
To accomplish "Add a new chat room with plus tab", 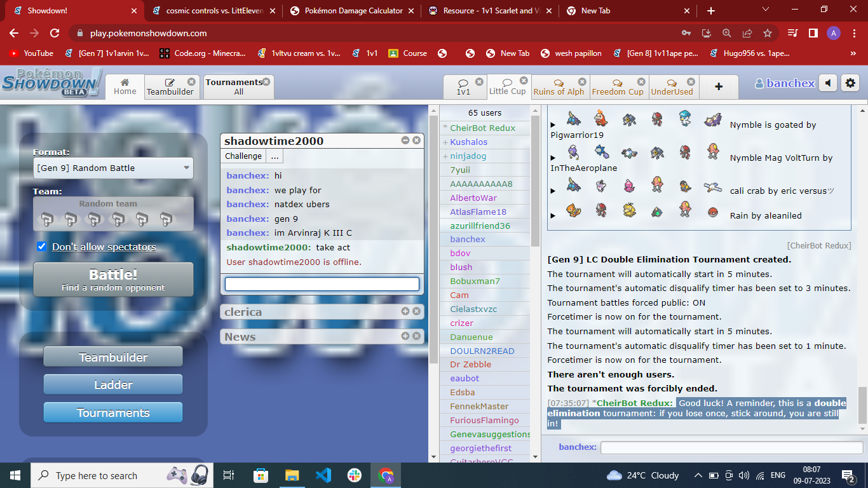I will coord(719,87).
